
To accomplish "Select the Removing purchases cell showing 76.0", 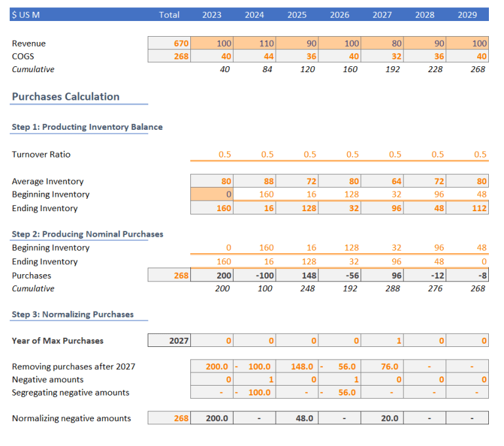I will pos(382,367).
